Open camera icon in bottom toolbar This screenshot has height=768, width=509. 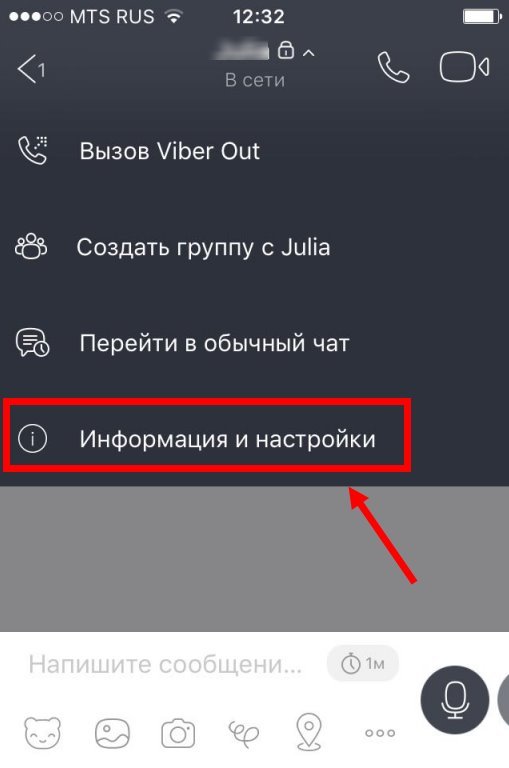(178, 733)
